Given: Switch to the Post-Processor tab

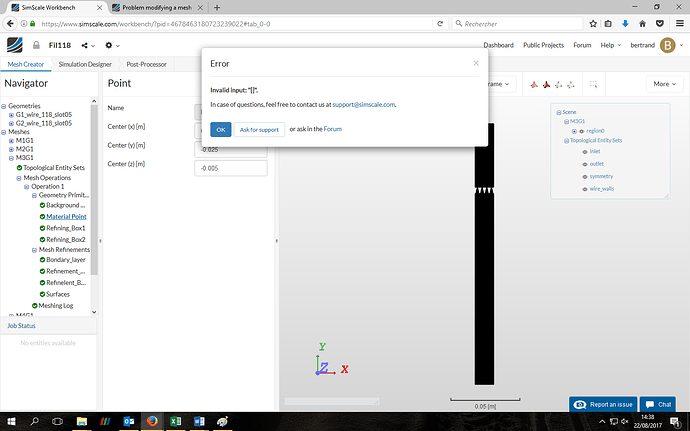Looking at the screenshot, I should click(147, 64).
